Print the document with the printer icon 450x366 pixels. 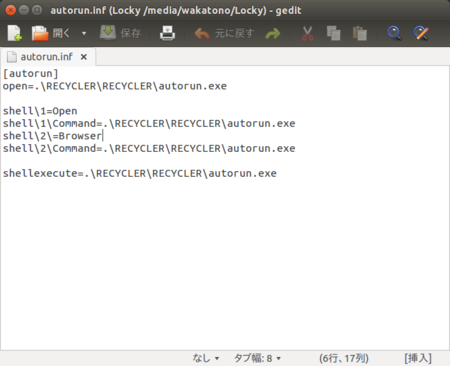167,33
